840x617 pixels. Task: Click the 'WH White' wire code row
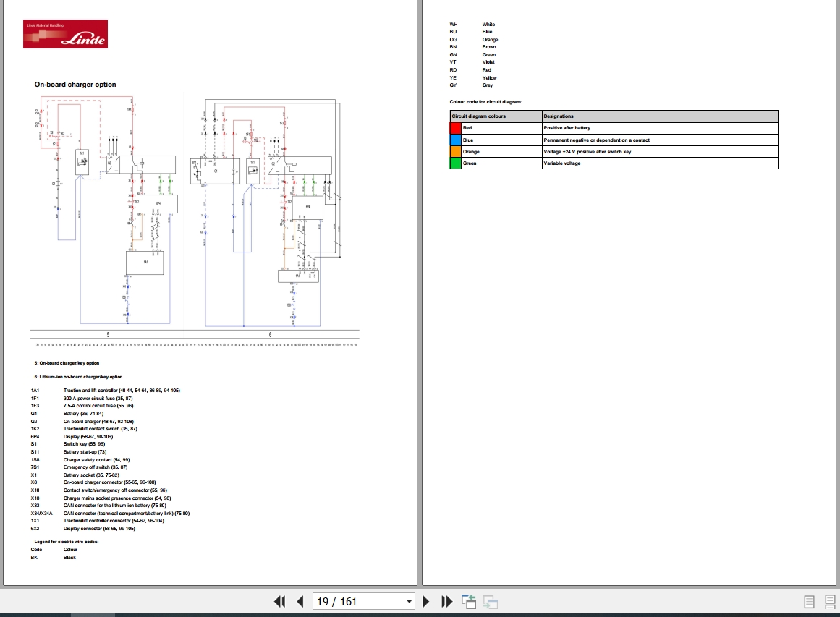click(472, 25)
